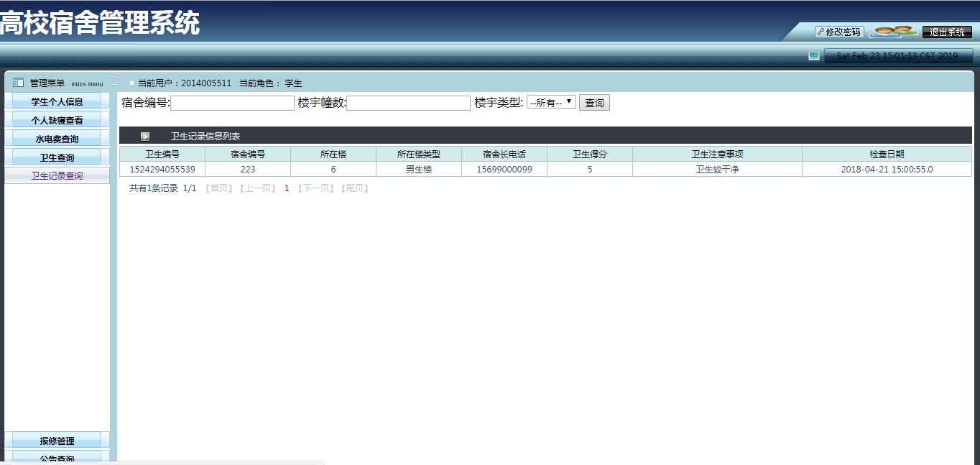Image resolution: width=980 pixels, height=465 pixels.
Task: Click the 卫生较干净 note cell
Action: [x=717, y=169]
